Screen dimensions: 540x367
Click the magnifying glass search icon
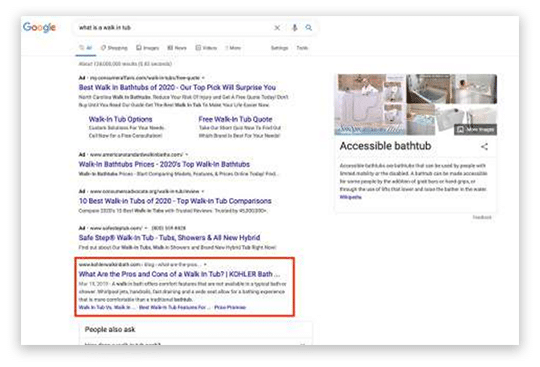pyautogui.click(x=309, y=28)
